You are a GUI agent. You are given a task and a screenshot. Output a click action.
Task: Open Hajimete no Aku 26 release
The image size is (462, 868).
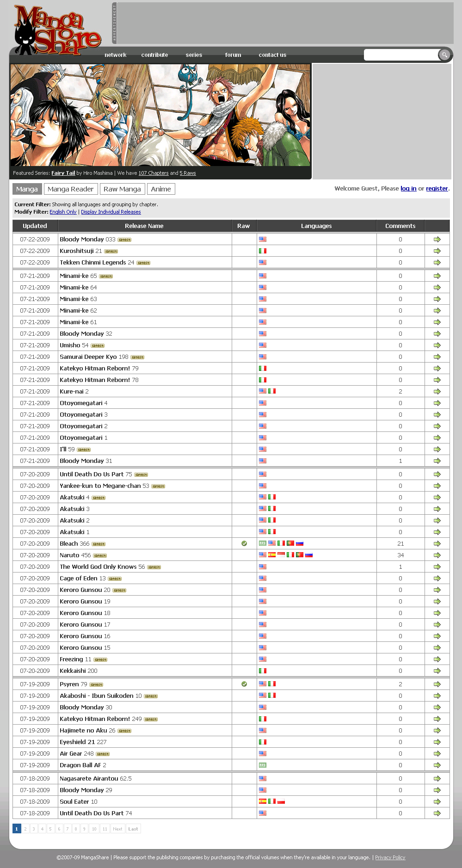pyautogui.click(x=87, y=731)
